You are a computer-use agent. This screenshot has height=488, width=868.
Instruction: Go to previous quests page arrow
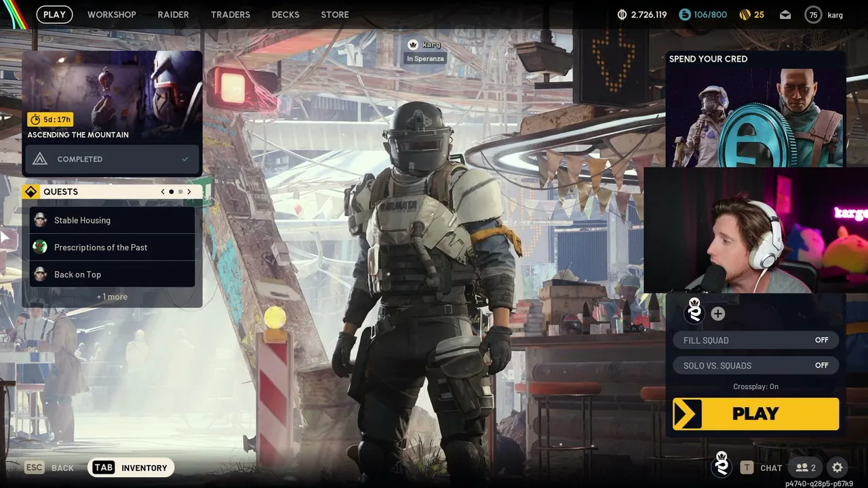pyautogui.click(x=163, y=192)
